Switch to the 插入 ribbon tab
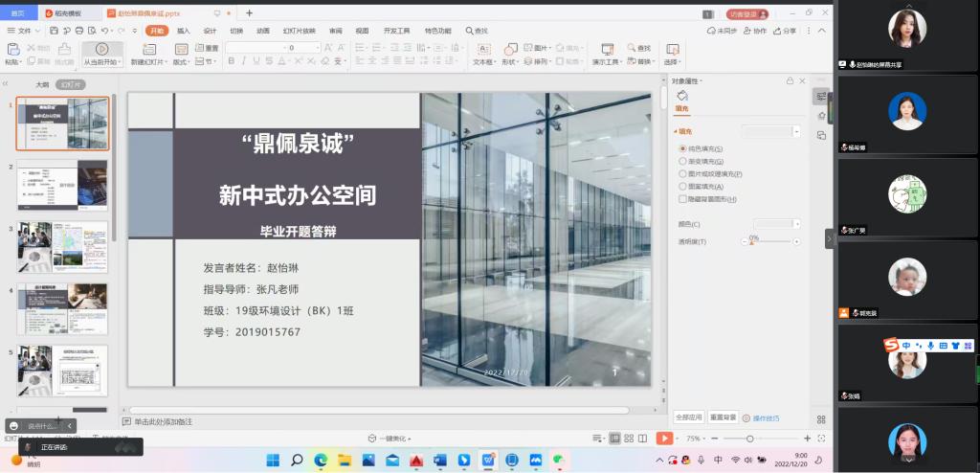 (183, 31)
